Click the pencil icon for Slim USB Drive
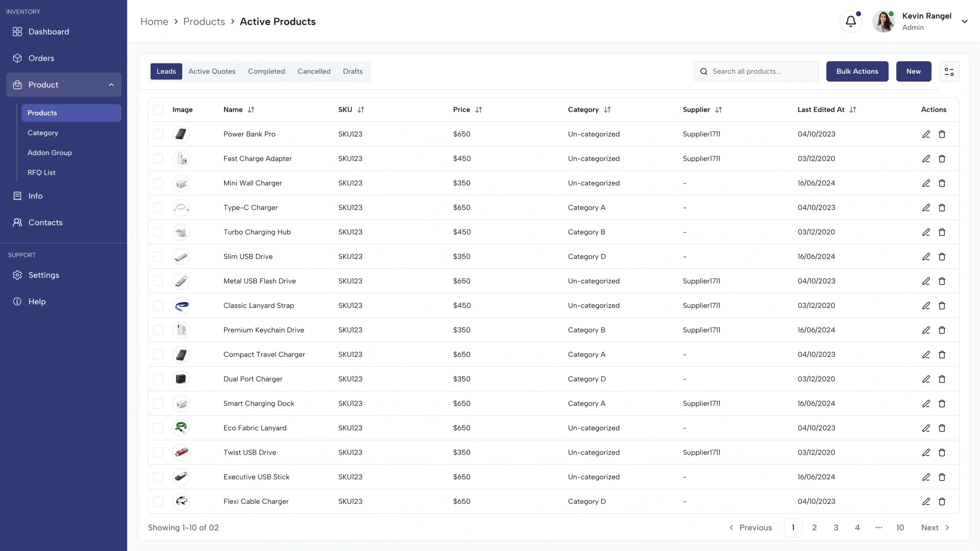Viewport: 980px width, 551px height. (x=926, y=257)
